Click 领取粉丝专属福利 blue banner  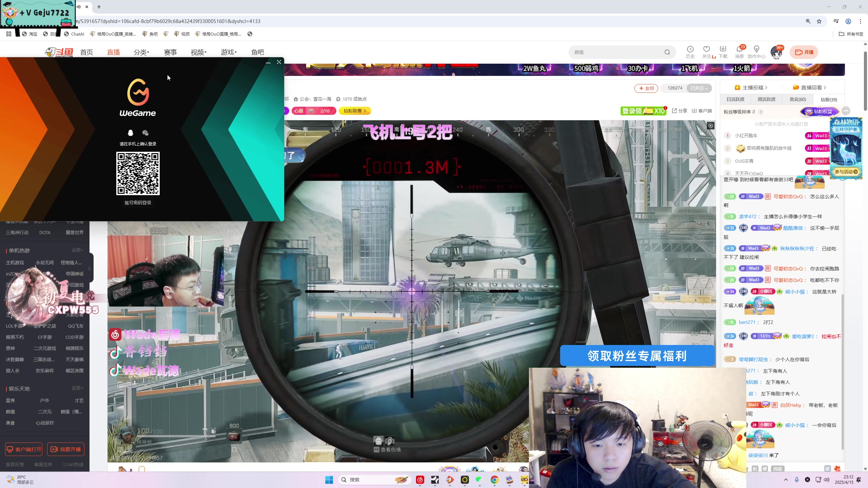click(637, 356)
